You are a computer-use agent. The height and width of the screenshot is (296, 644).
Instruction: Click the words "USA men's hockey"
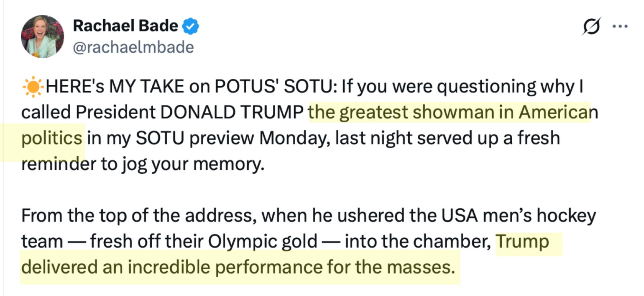click(x=518, y=215)
